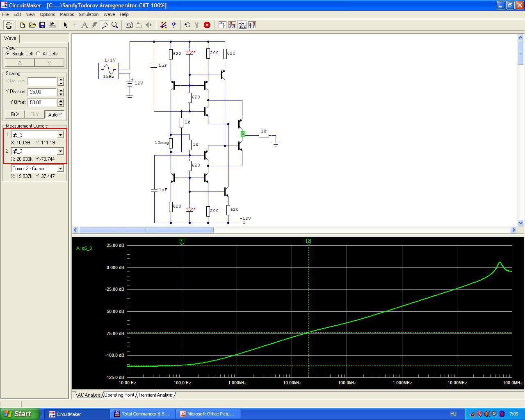Click the Save file toolbar icon

point(42,25)
